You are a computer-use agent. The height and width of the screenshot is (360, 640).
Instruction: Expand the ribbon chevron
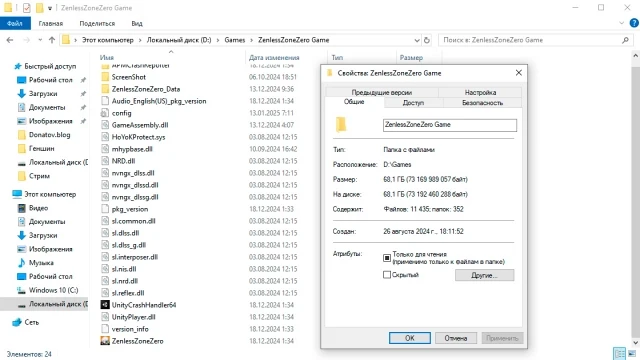click(x=622, y=23)
